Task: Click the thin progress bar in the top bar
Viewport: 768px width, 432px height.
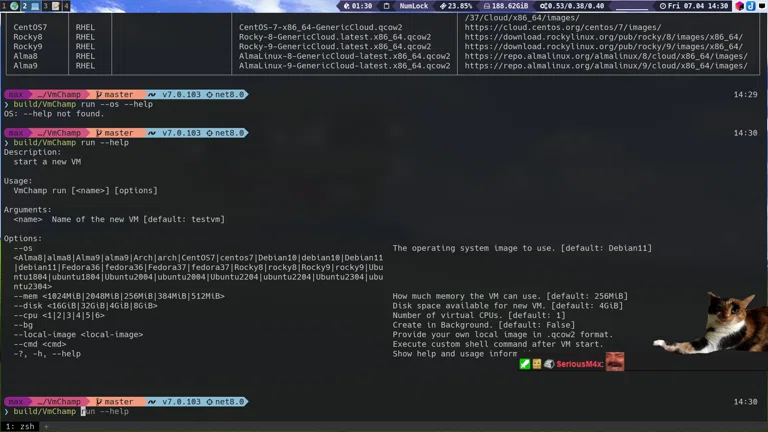Action: click(x=632, y=9)
